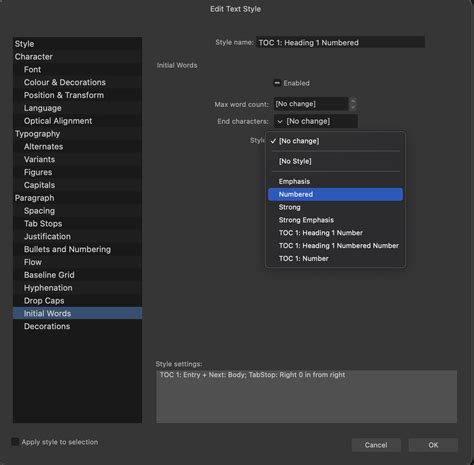Choose TOC 1: Heading 1 Number

pos(335,233)
